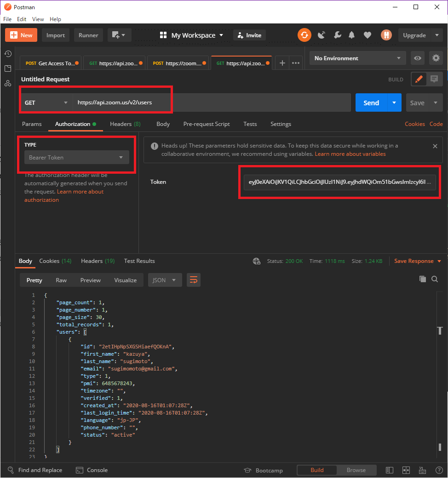Viewport: 448px width, 478px height.
Task: Open the help question mark icon
Action: pos(439,470)
